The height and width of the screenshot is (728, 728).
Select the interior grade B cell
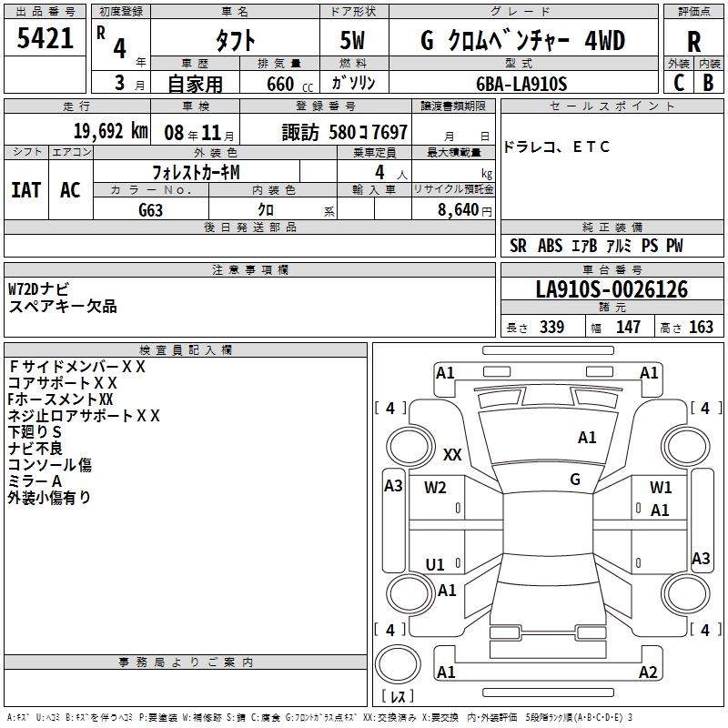point(709,82)
